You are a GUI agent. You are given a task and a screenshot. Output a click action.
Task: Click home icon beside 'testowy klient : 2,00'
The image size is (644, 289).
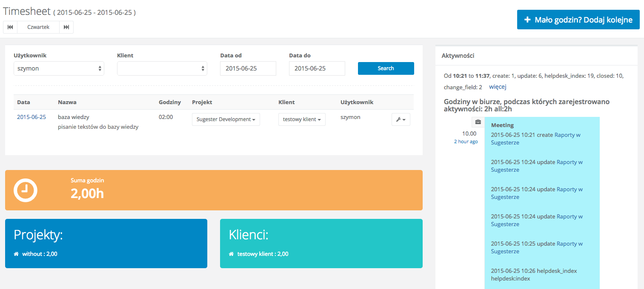(231, 254)
